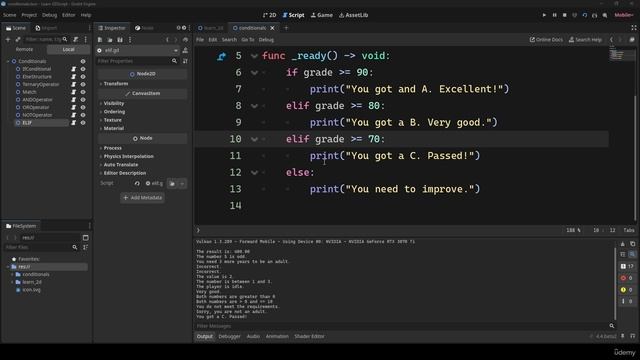This screenshot has width=640, height=360.
Task: Toggle visibility of OROperator node
Action: [x=83, y=107]
